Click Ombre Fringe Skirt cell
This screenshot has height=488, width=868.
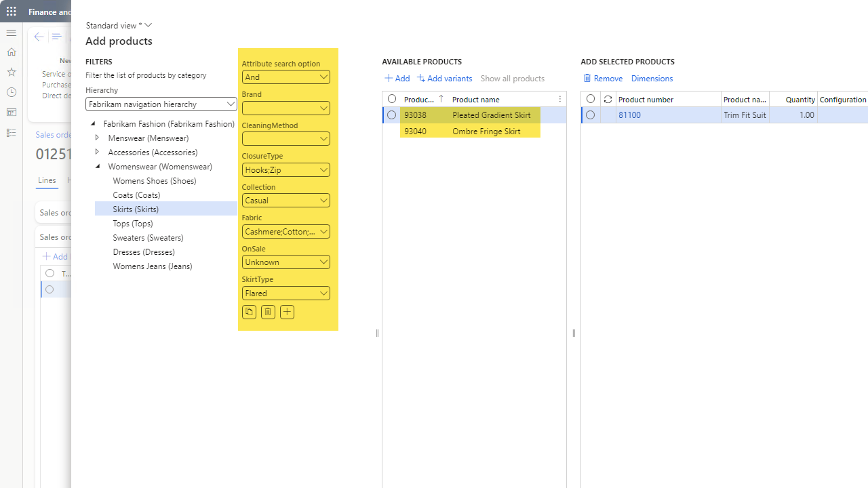pos(486,131)
